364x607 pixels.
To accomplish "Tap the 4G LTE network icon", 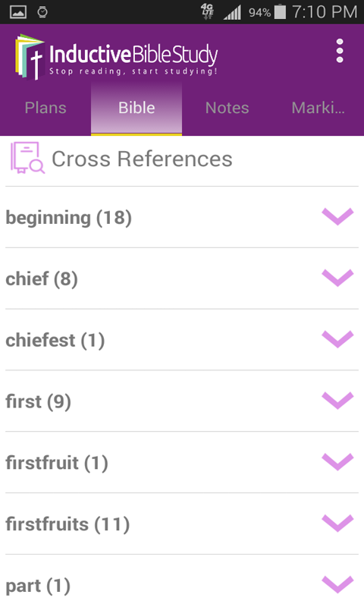I will (x=208, y=11).
